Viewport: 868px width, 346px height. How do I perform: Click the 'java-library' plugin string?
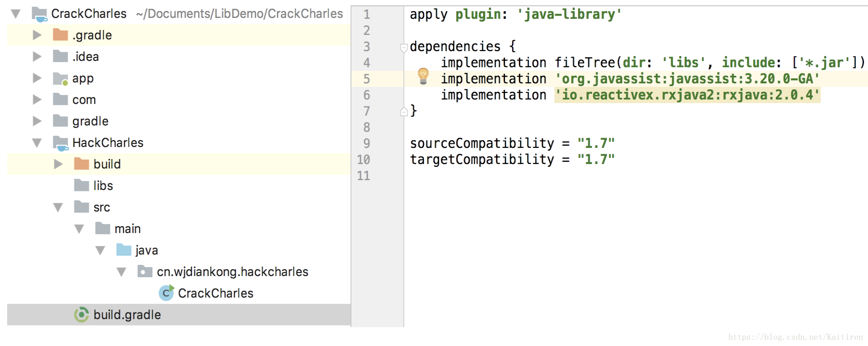pyautogui.click(x=569, y=14)
